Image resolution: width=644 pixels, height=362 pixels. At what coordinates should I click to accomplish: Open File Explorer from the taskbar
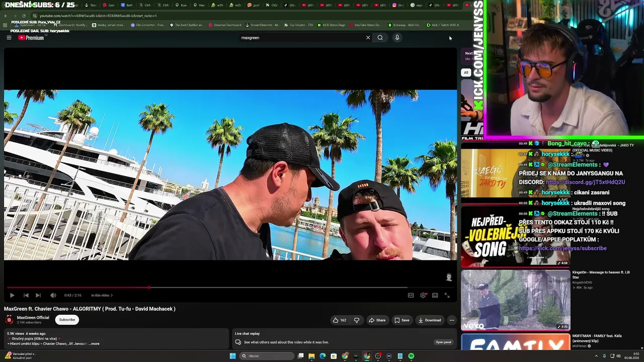coord(311,356)
